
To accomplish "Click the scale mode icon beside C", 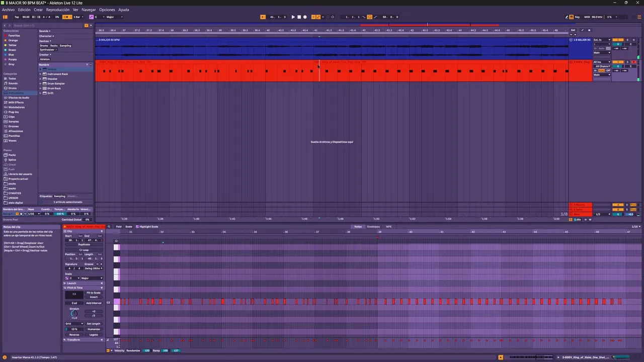I will 91,17.
